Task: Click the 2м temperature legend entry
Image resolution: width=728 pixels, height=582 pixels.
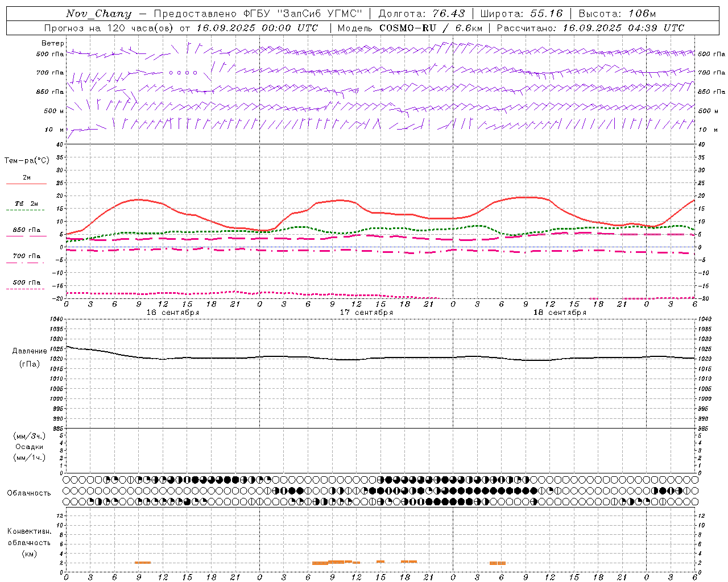Action: pos(27,178)
